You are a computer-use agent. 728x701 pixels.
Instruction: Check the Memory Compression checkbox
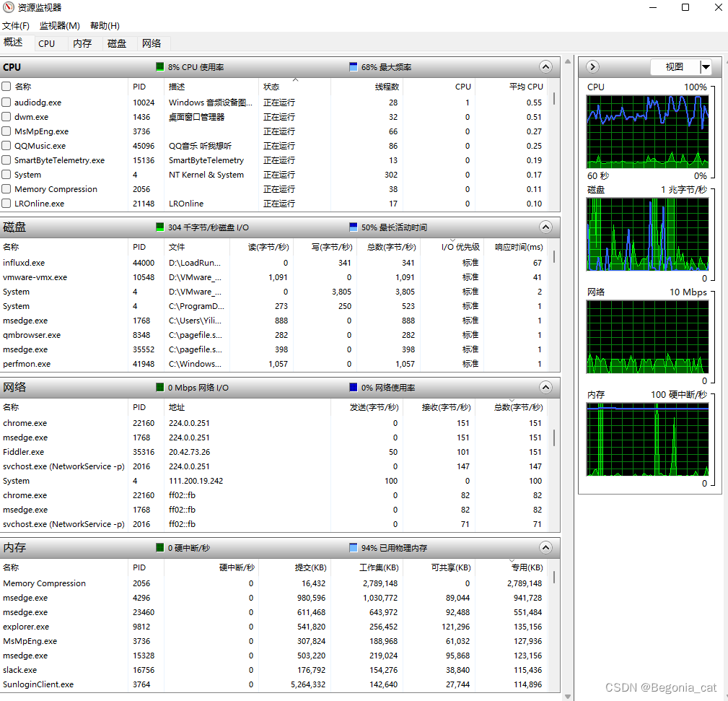7,189
